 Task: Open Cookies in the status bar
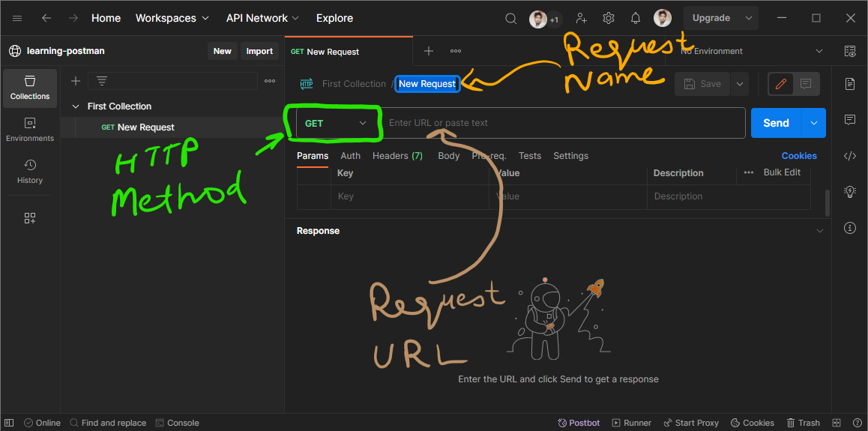click(x=753, y=423)
